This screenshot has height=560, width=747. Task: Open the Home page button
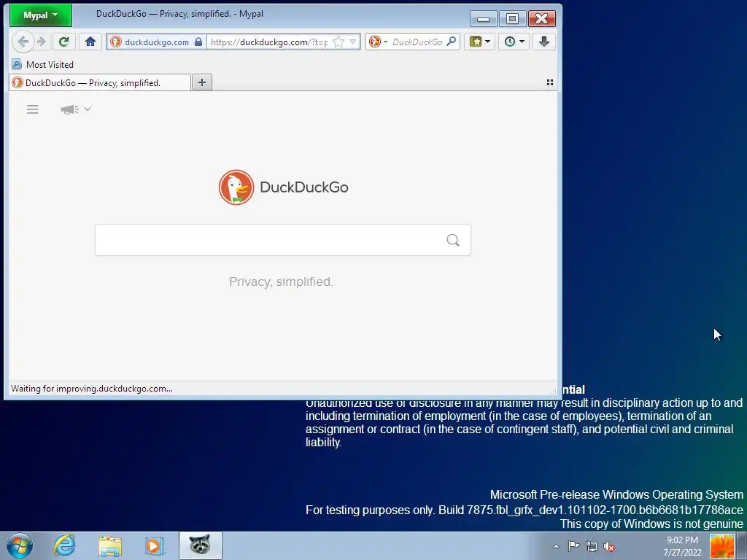(90, 42)
